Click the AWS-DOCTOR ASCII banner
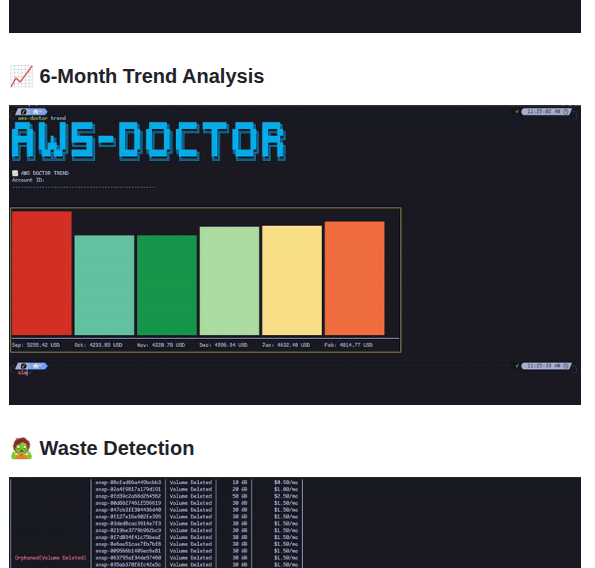The width and height of the screenshot is (595, 568). 149,142
